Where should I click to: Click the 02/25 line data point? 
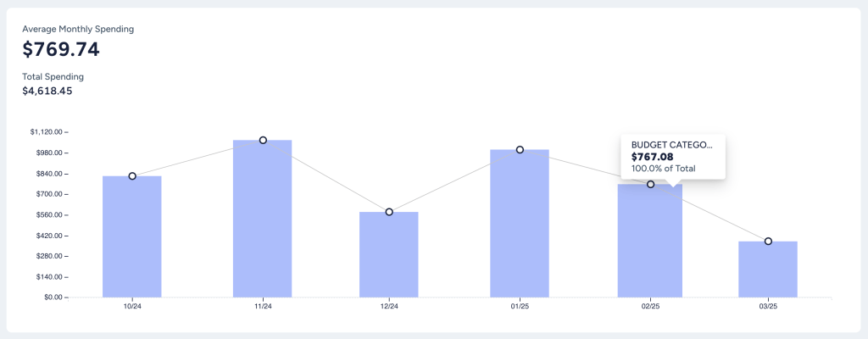(x=651, y=184)
